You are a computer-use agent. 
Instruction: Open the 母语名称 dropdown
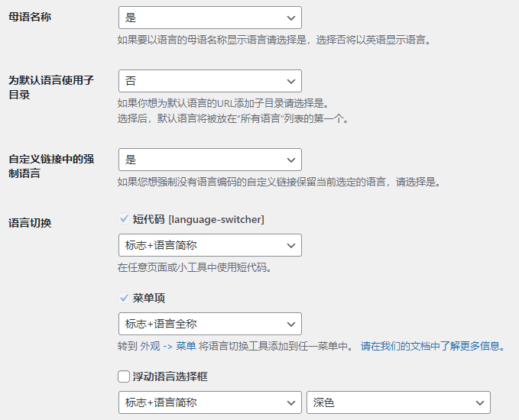[x=209, y=18]
